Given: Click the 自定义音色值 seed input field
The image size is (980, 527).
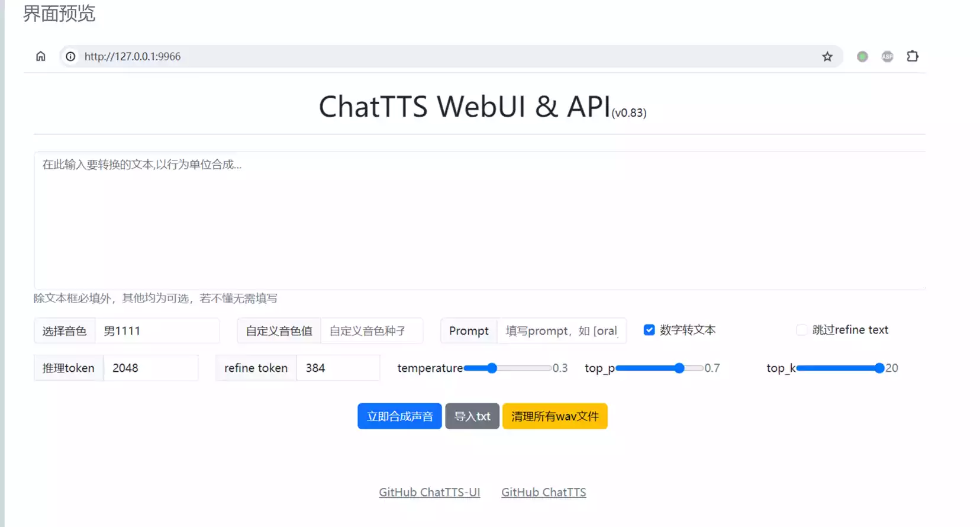Looking at the screenshot, I should click(372, 331).
